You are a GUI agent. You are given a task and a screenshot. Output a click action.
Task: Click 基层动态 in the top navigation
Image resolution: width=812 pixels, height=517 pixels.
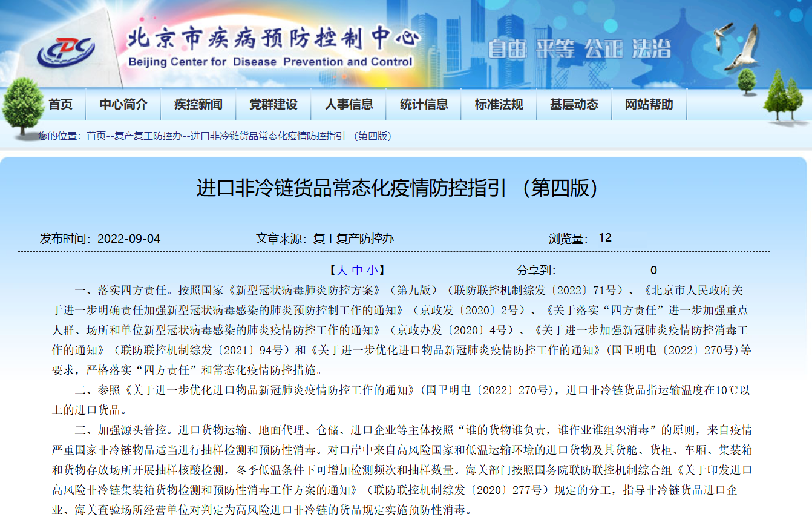click(574, 105)
